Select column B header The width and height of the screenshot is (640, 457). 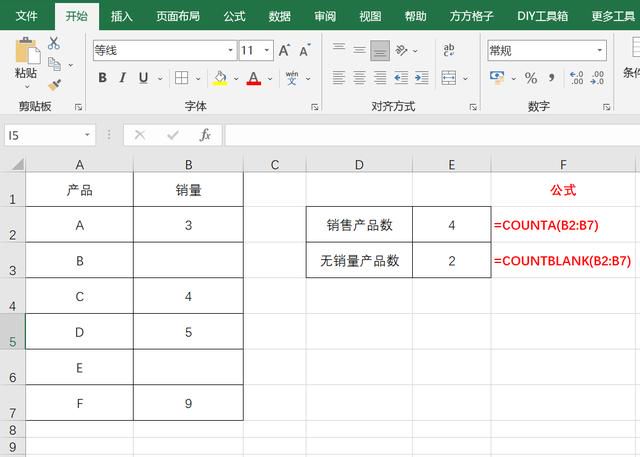(188, 164)
